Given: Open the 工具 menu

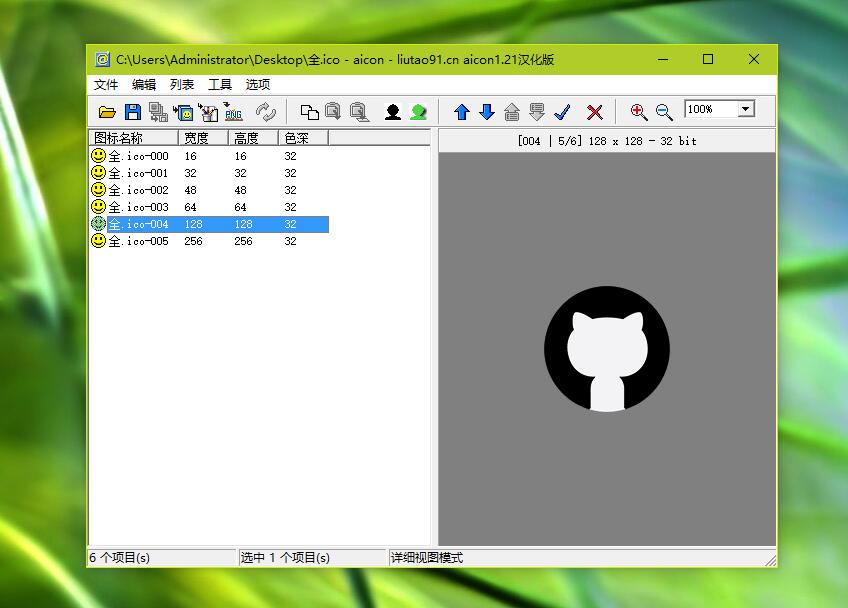Looking at the screenshot, I should point(220,84).
